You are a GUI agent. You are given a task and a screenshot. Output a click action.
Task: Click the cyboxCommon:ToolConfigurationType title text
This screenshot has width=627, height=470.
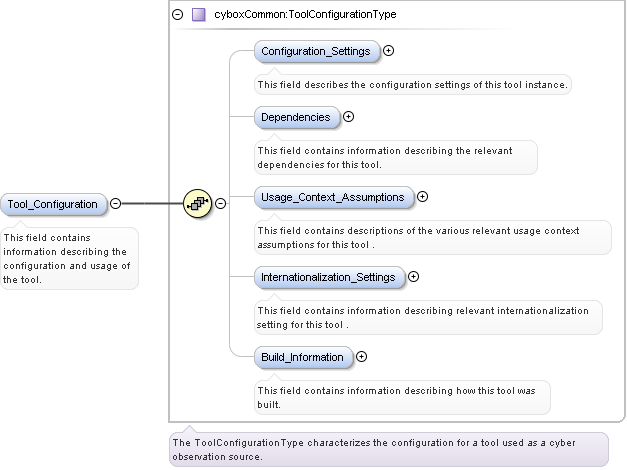point(305,15)
